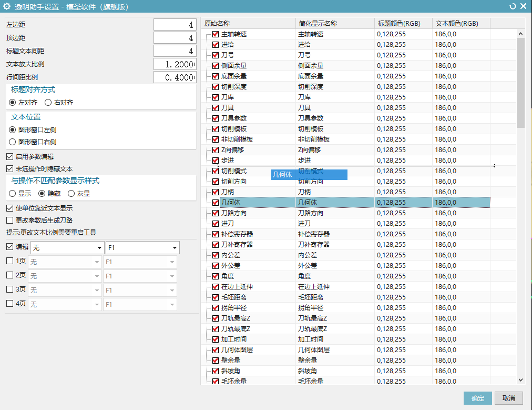Open the 2页 F1 key dropdown

pyautogui.click(x=140, y=276)
